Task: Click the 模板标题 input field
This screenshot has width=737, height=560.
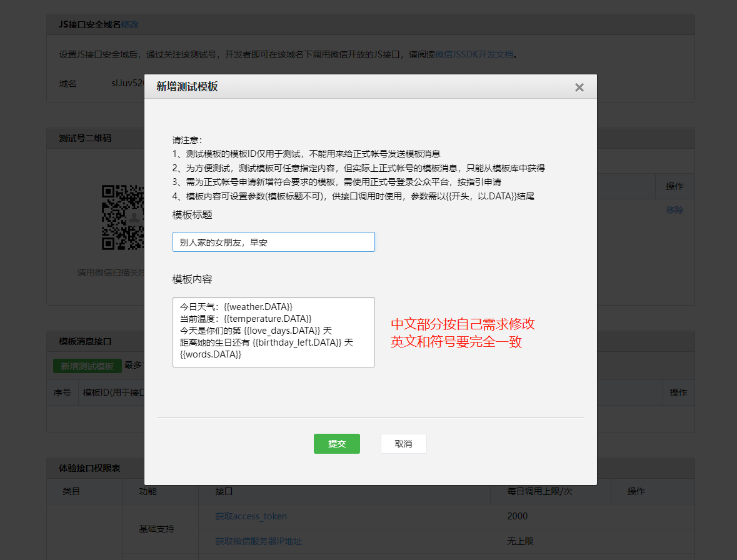Action: (x=273, y=241)
